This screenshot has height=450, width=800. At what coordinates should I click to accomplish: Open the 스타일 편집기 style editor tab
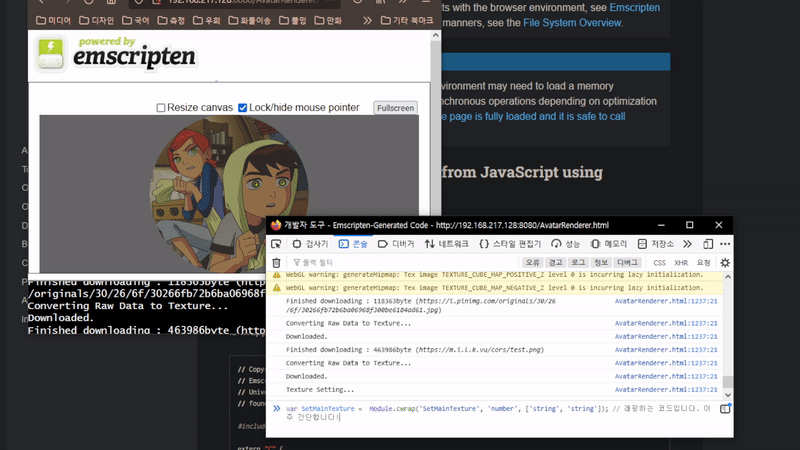[510, 244]
